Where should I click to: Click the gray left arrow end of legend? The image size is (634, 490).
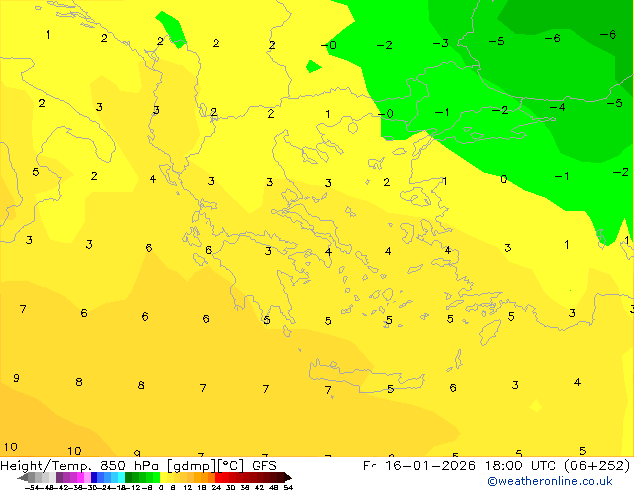pyautogui.click(x=23, y=477)
